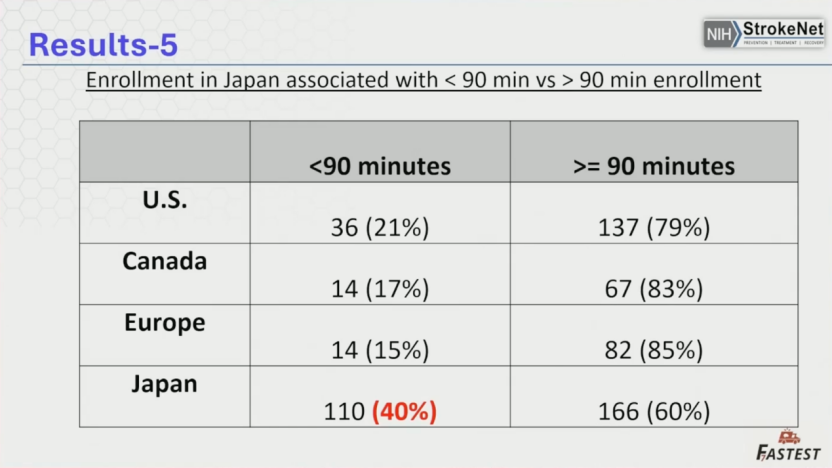This screenshot has height=468, width=832.
Task: Click the Europe row label
Action: tap(165, 323)
